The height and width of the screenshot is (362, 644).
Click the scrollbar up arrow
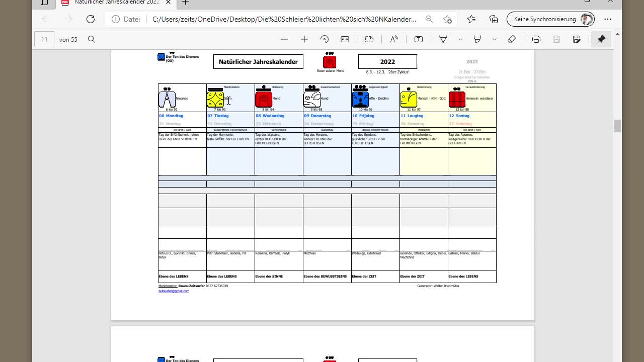(x=617, y=34)
